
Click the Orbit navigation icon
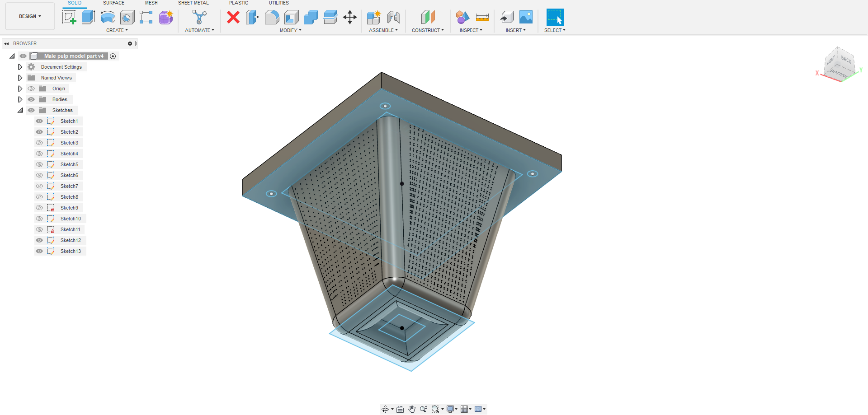385,409
